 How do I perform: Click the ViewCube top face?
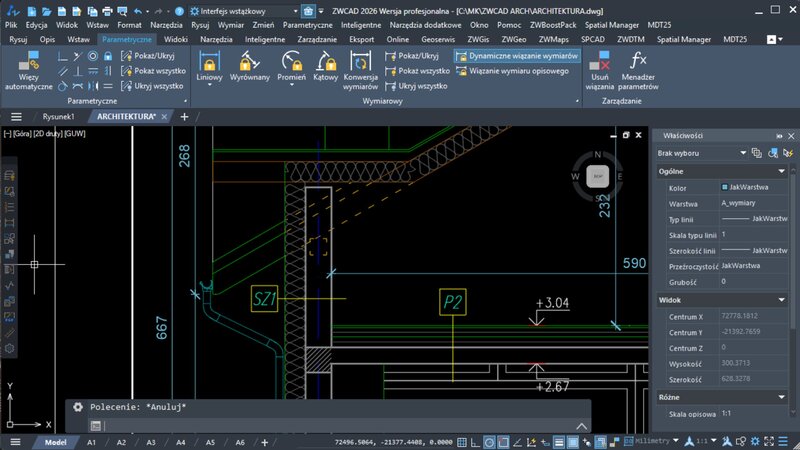click(x=597, y=176)
